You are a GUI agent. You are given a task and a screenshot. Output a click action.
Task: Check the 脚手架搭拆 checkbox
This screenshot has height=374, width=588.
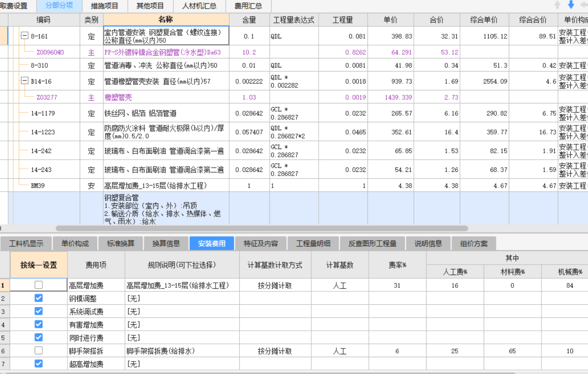point(39,351)
